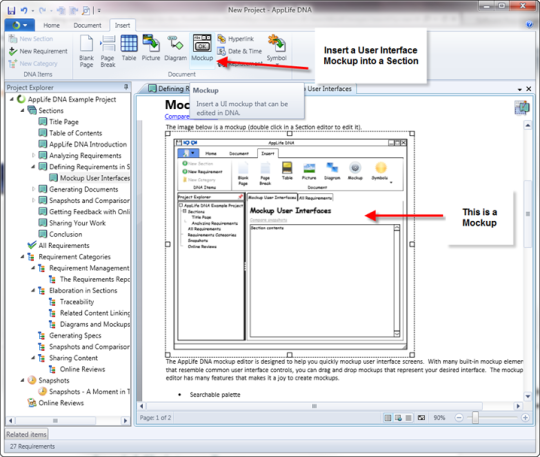Image resolution: width=540 pixels, height=457 pixels.
Task: Expand Generating Documents node
Action: pyautogui.click(x=33, y=189)
